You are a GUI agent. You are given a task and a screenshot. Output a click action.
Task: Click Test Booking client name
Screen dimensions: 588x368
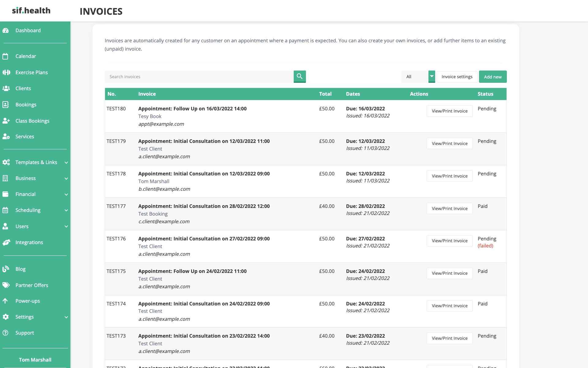point(153,214)
